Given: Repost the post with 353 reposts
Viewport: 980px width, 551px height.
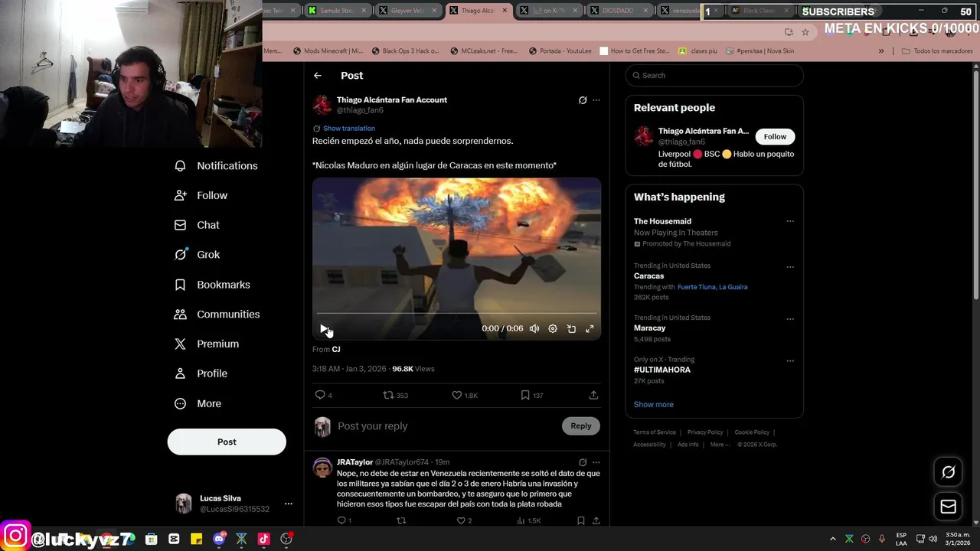Looking at the screenshot, I should click(388, 395).
